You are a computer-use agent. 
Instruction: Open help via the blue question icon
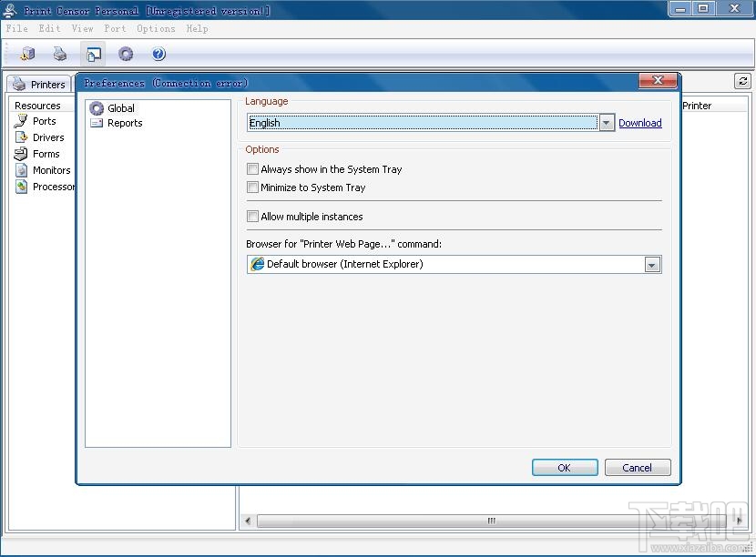(x=158, y=54)
